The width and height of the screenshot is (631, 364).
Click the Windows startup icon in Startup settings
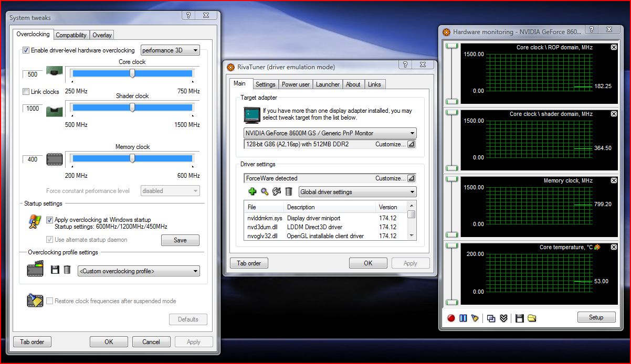tap(35, 222)
